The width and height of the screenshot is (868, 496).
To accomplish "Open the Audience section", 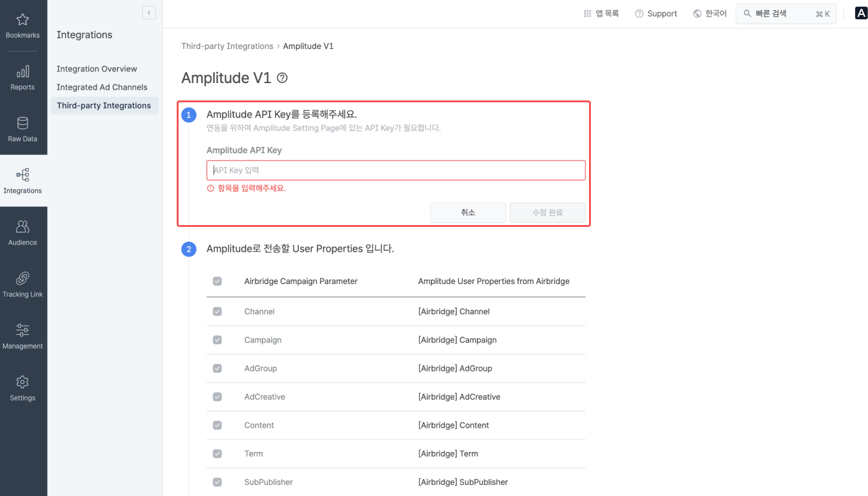I will point(23,232).
